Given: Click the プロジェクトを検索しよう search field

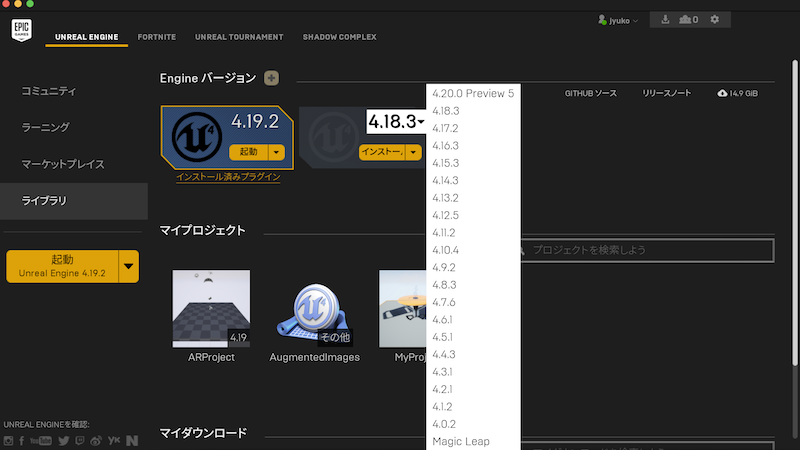Looking at the screenshot, I should [x=647, y=251].
